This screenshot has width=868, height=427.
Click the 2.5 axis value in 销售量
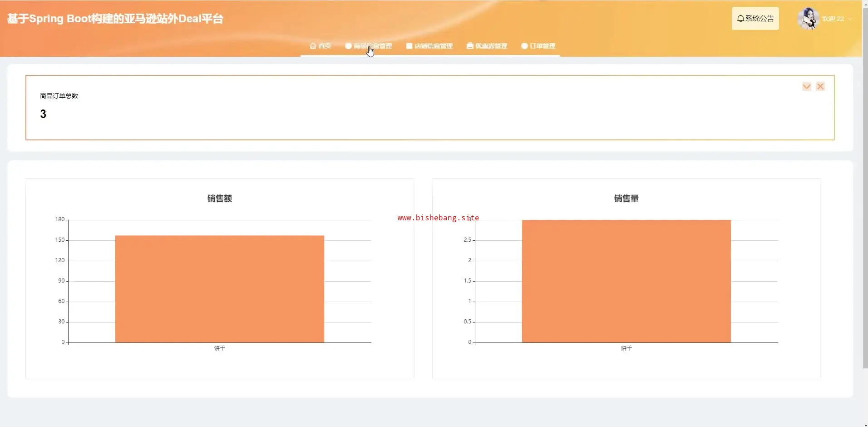point(468,240)
